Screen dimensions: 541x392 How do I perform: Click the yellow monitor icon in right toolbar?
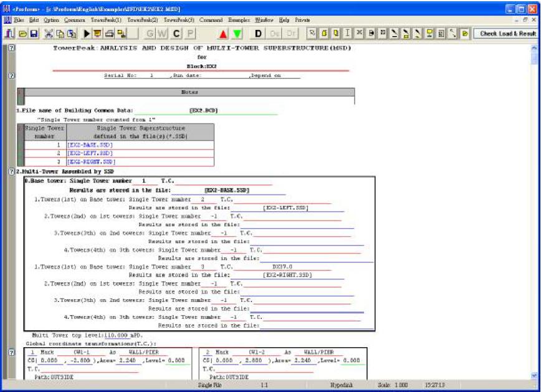(429, 34)
